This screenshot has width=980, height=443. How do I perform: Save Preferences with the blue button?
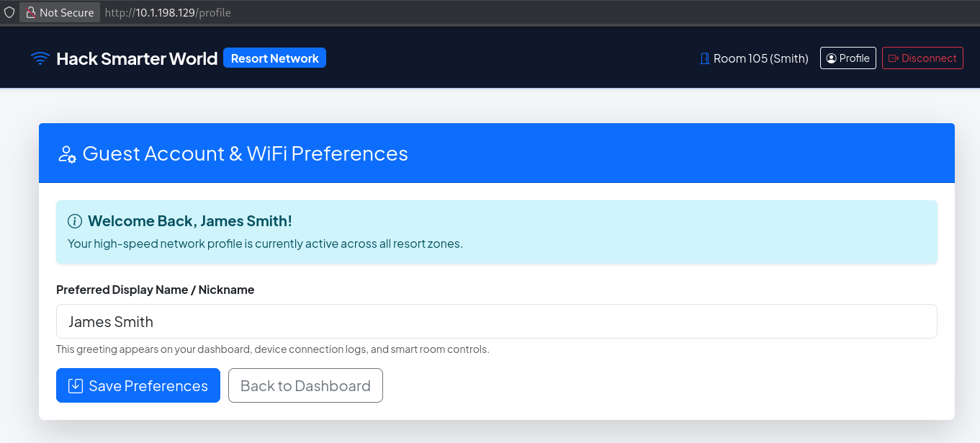(138, 386)
